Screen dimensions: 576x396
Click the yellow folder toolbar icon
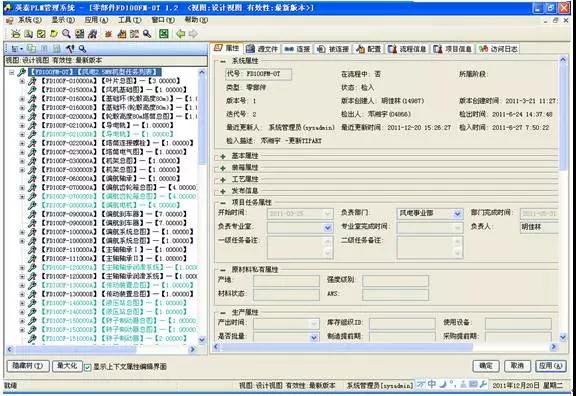point(54,34)
